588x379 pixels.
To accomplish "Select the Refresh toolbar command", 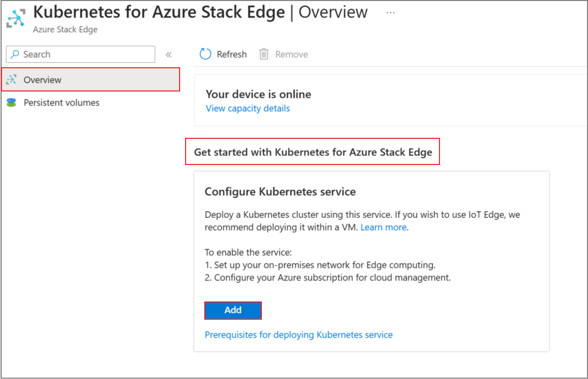I will click(x=223, y=54).
